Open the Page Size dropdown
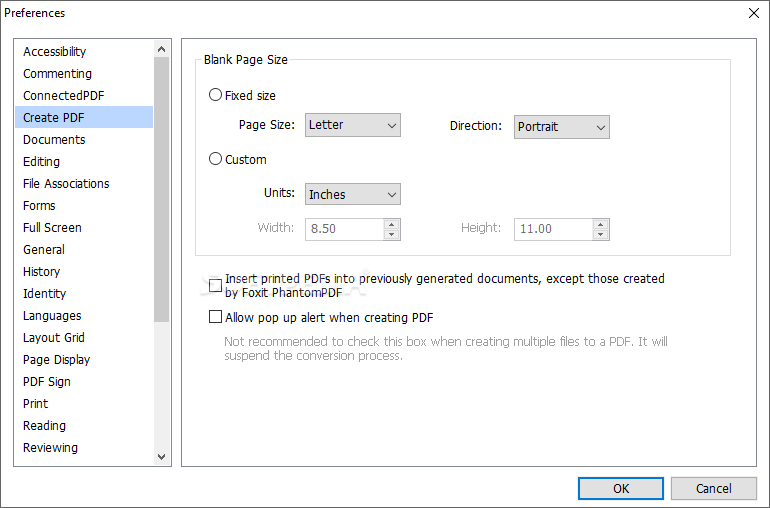The image size is (770, 508). click(x=353, y=125)
